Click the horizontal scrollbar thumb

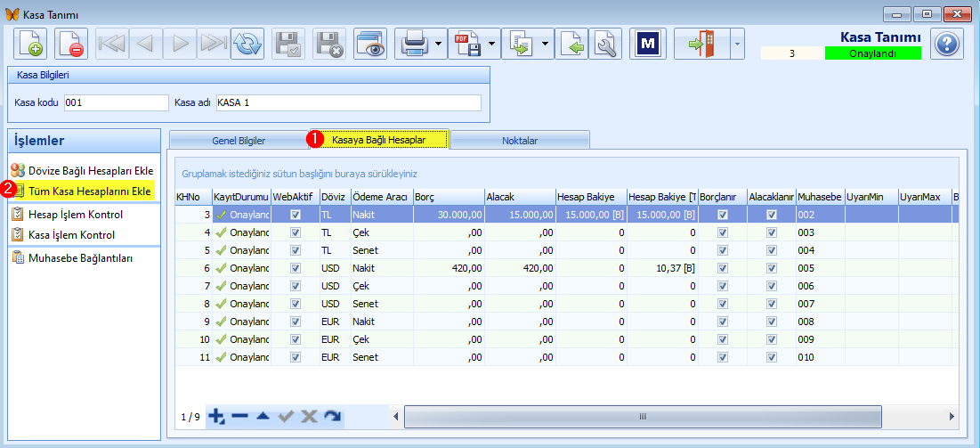click(x=643, y=416)
